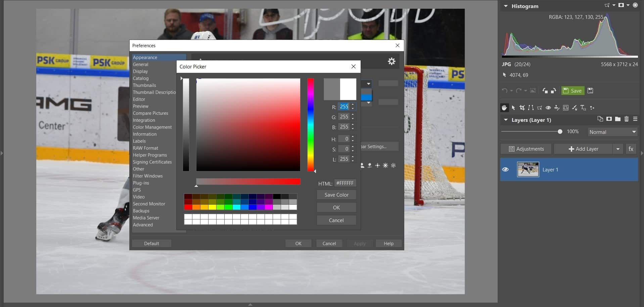Select the Pan hand tool
Viewport: 644px width, 307px height.
click(504, 108)
